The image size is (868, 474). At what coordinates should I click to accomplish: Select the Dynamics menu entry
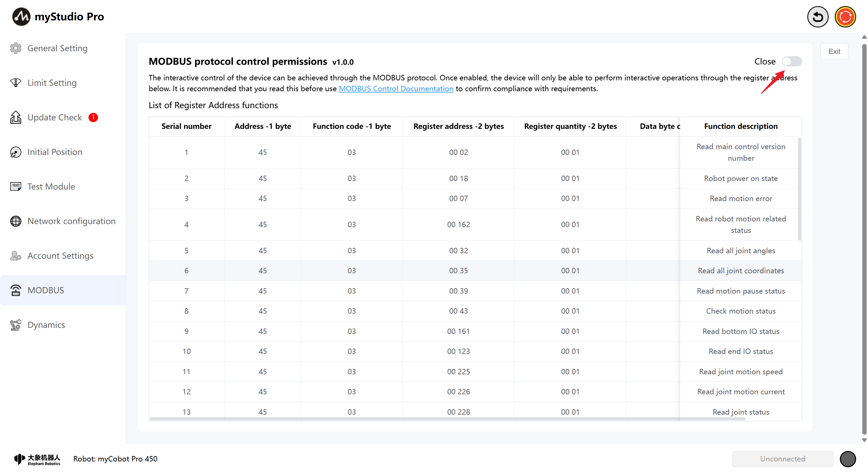pyautogui.click(x=46, y=325)
